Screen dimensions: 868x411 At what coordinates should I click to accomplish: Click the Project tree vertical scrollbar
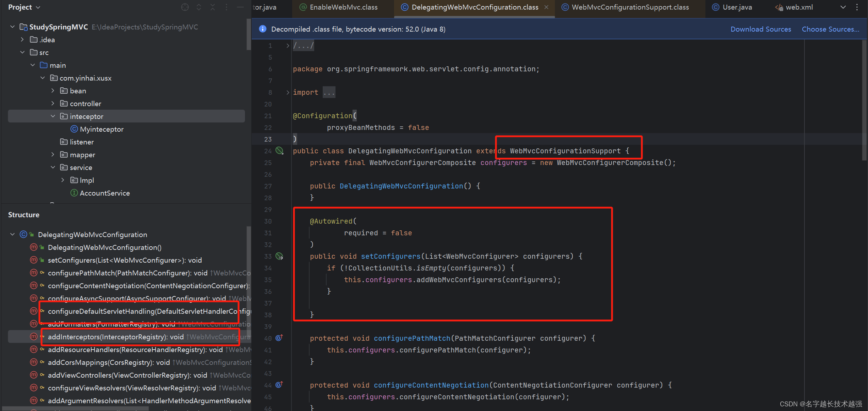pos(249,34)
